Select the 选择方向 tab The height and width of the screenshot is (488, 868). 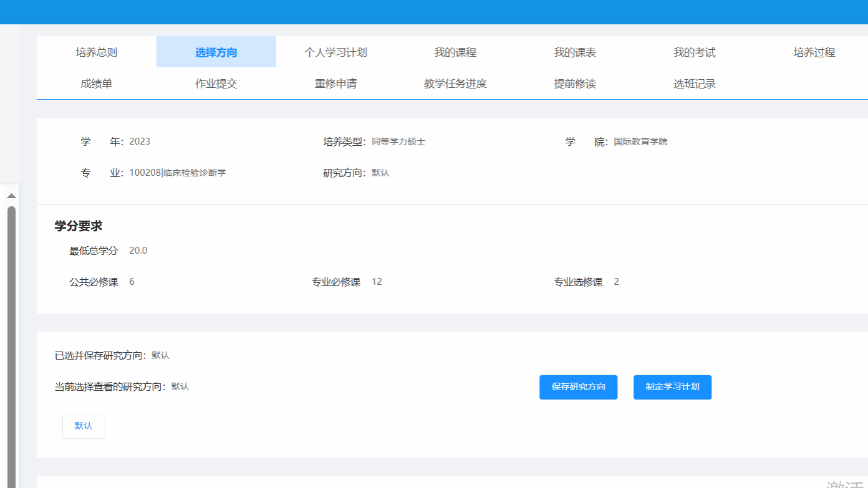pos(216,52)
